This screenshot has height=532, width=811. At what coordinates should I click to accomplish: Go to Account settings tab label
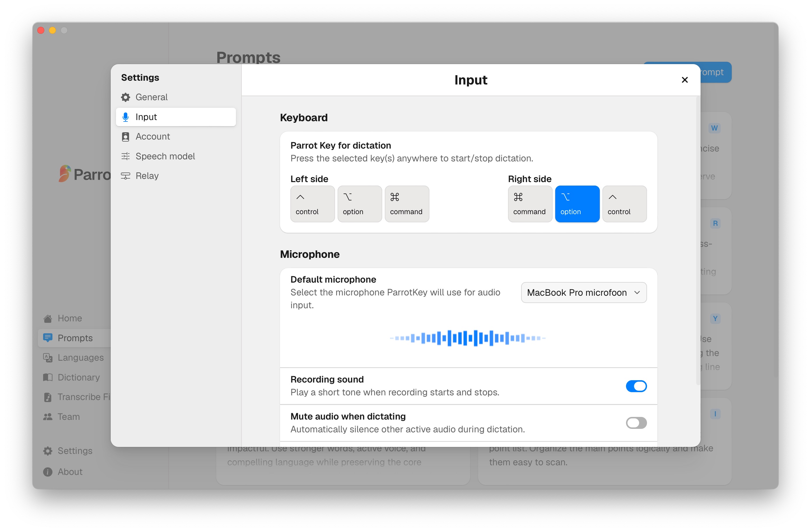click(x=153, y=137)
